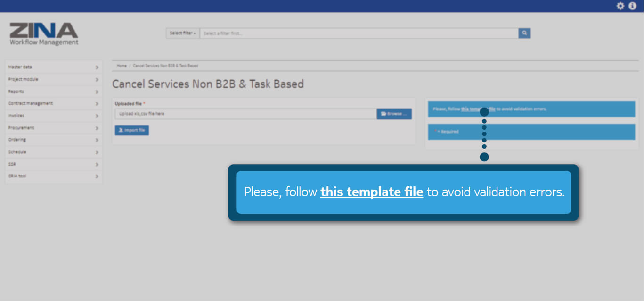The width and height of the screenshot is (644, 301).
Task: Expand the Project module menu
Action: 53,79
